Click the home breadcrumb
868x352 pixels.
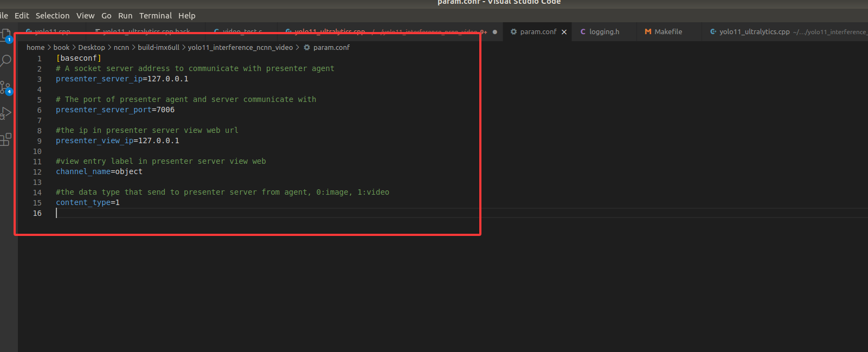coord(35,48)
